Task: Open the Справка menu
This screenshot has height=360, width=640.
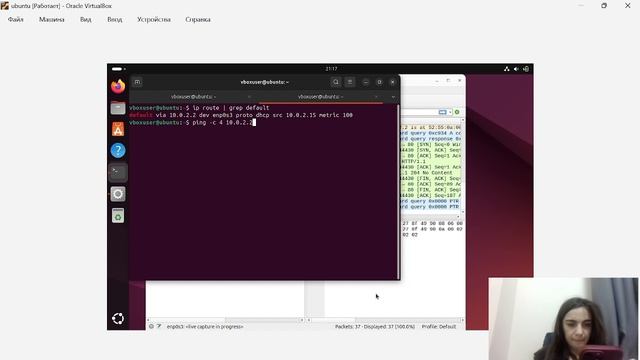Action: pyautogui.click(x=198, y=19)
